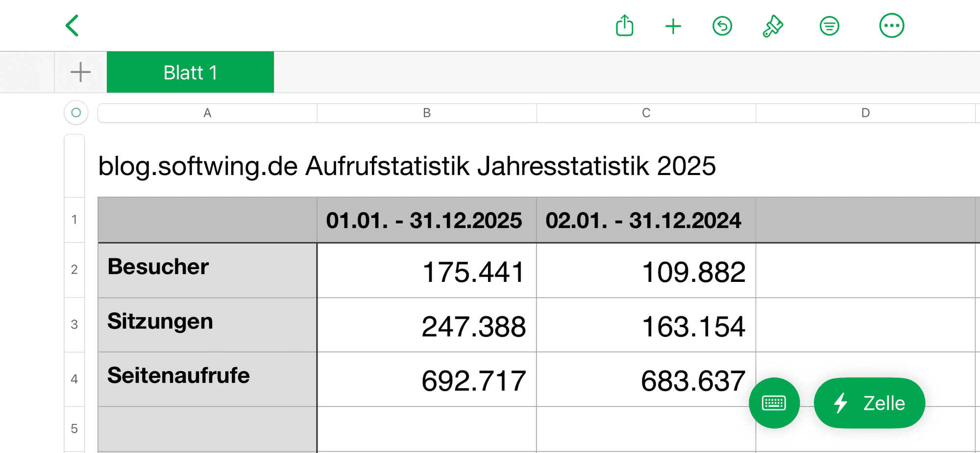
Task: Select column D header
Action: click(866, 113)
